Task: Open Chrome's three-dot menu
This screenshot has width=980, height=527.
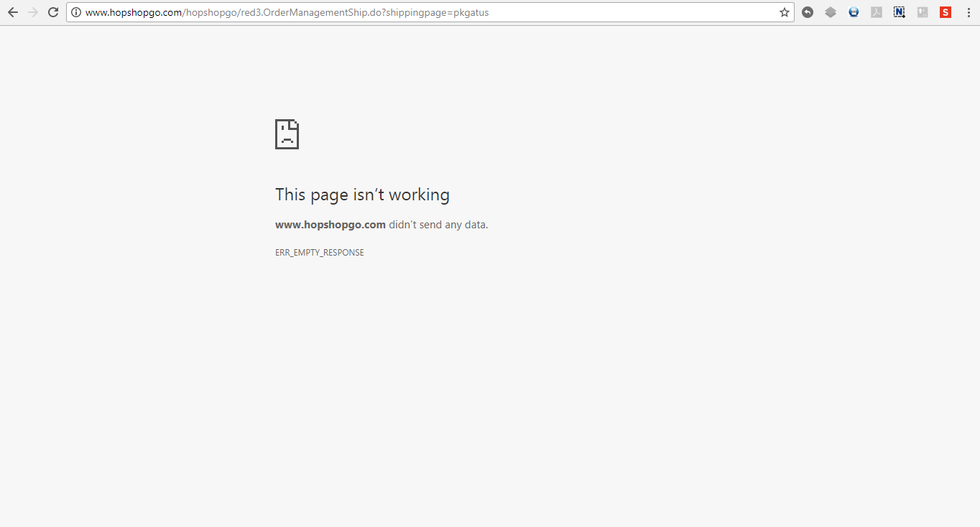Action: (x=968, y=12)
